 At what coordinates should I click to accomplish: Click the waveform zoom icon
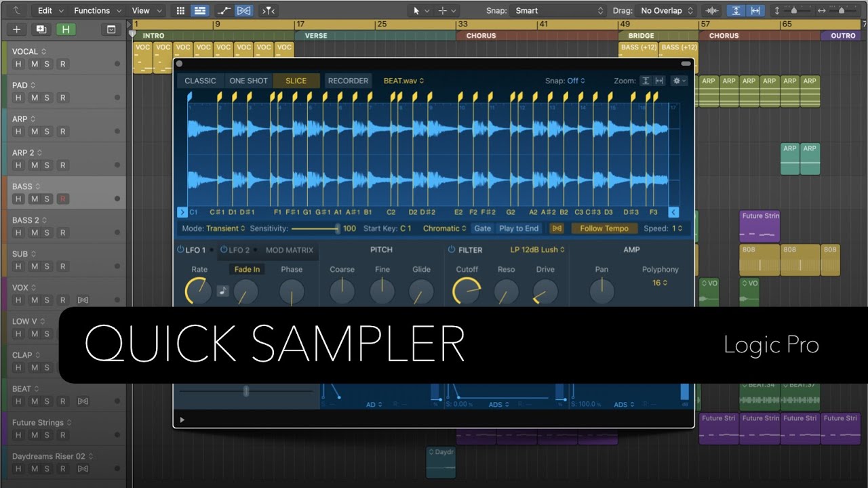(712, 10)
